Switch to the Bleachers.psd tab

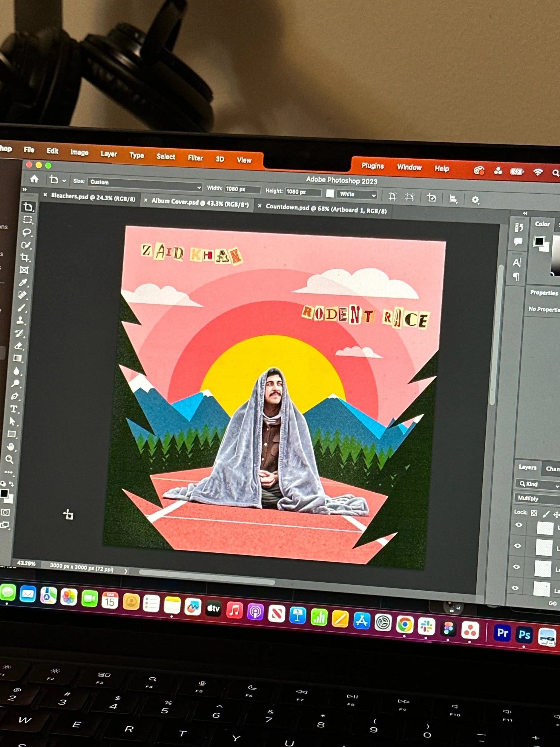click(93, 197)
